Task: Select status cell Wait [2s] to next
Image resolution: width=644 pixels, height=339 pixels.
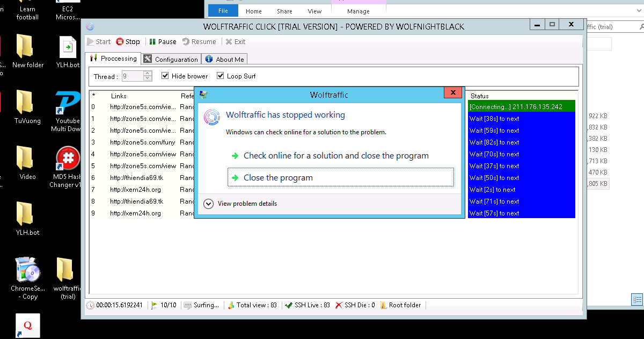Action: coord(522,189)
